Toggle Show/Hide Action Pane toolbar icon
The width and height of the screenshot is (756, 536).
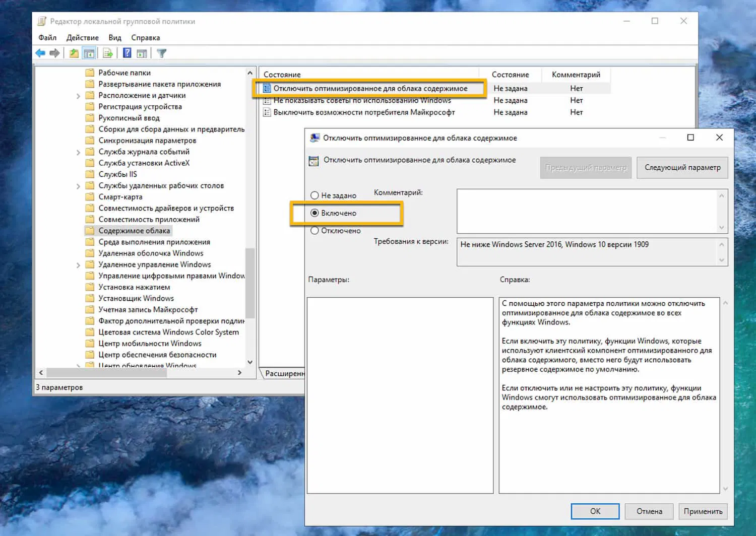[142, 53]
